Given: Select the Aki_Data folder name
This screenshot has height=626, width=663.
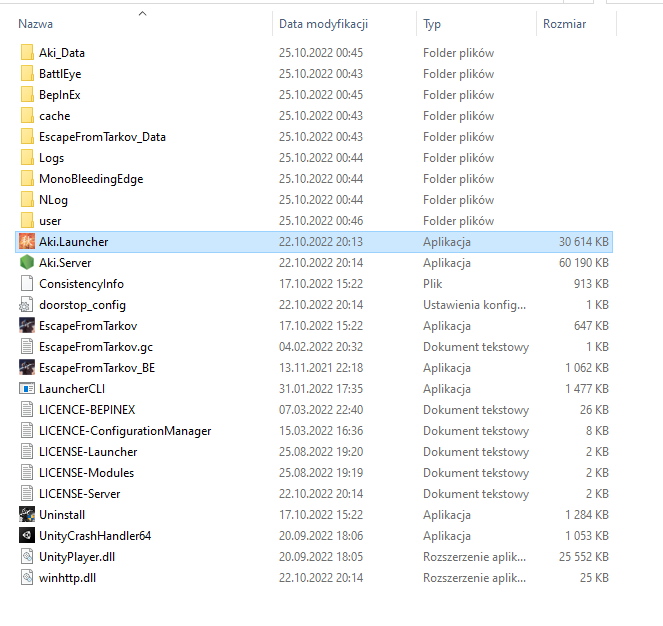Looking at the screenshot, I should pyautogui.click(x=62, y=53).
